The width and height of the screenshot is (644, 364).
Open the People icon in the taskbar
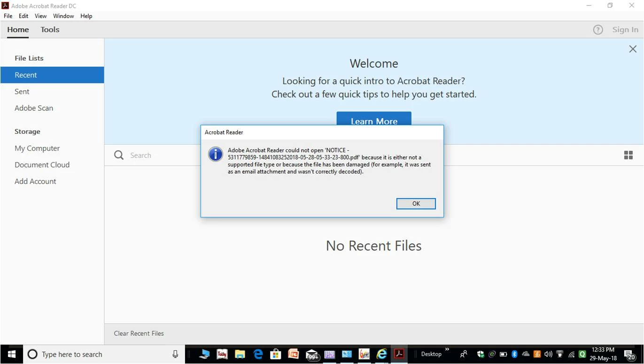[464, 354]
